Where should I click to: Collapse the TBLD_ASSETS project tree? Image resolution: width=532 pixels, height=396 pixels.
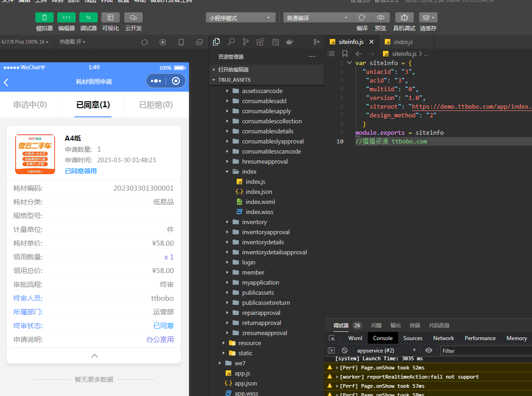point(266,80)
